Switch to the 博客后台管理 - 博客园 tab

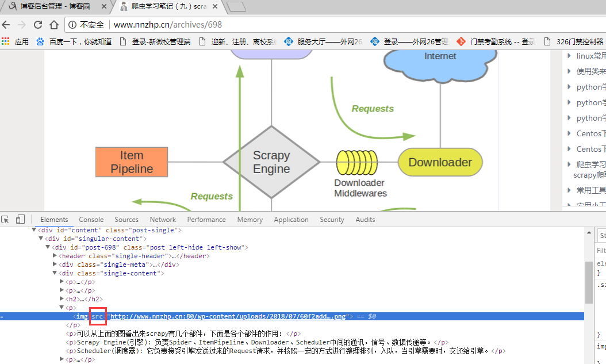point(55,6)
